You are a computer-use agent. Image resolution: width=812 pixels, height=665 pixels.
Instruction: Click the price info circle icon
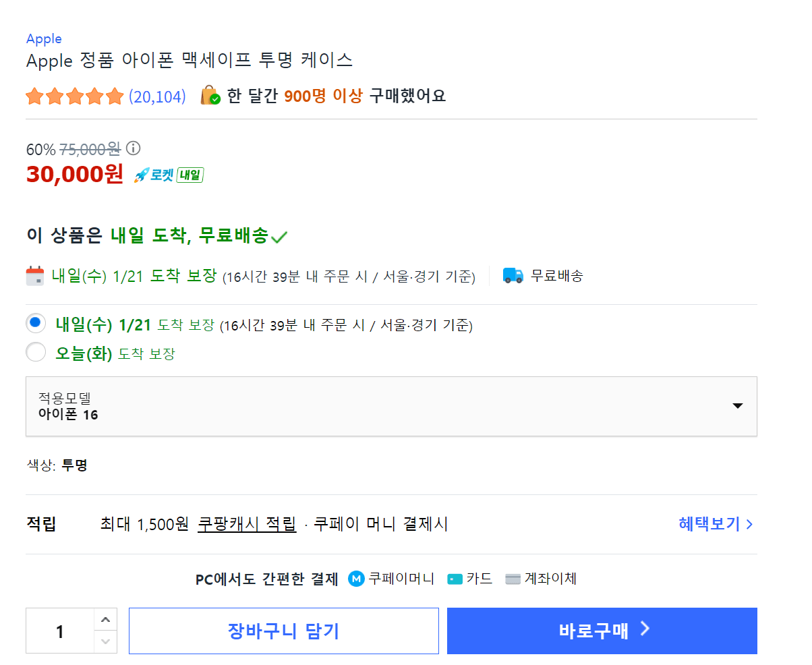[x=134, y=148]
